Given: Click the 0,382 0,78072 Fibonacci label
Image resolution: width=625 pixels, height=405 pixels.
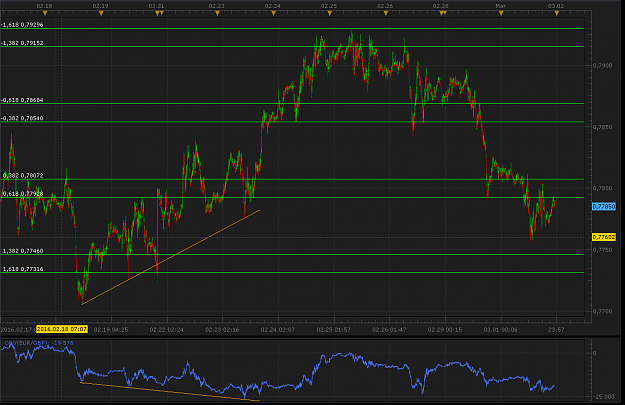Looking at the screenshot, I should tap(23, 175).
